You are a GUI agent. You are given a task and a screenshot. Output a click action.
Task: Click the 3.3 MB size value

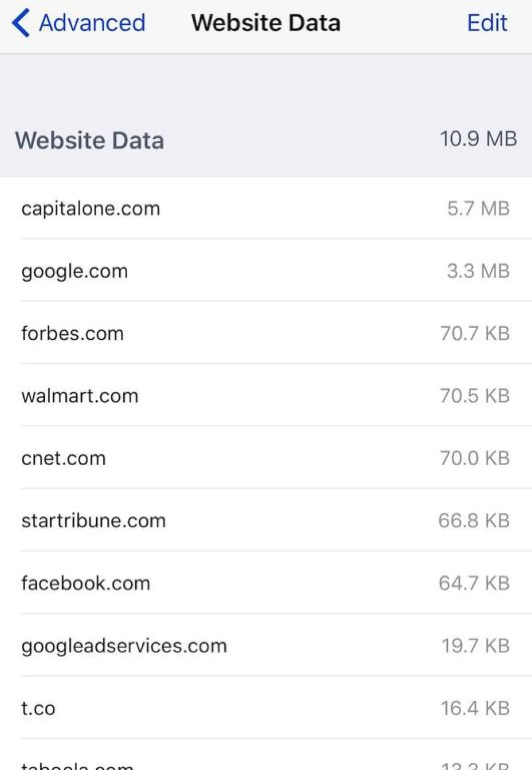[478, 271]
